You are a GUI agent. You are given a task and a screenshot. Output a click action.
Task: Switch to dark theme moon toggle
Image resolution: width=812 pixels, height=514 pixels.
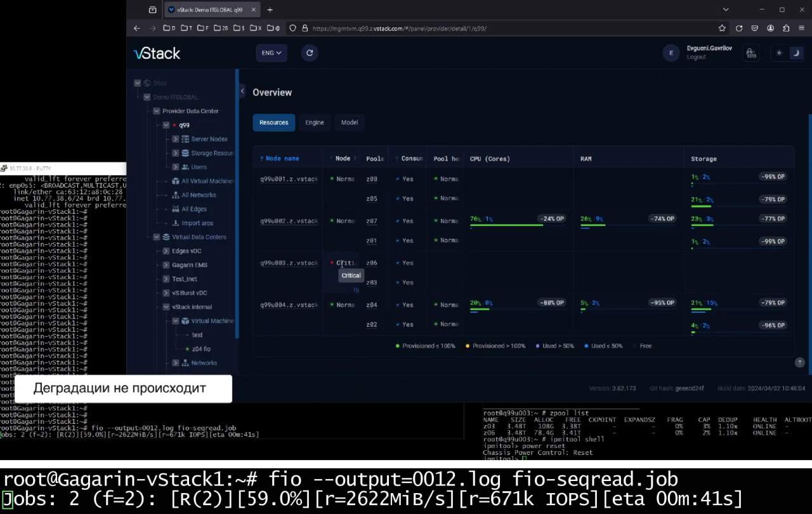(x=795, y=53)
